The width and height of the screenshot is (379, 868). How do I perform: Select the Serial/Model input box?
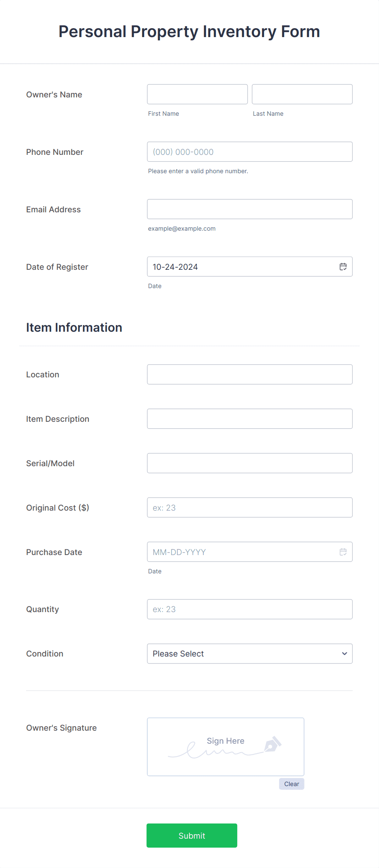point(249,463)
